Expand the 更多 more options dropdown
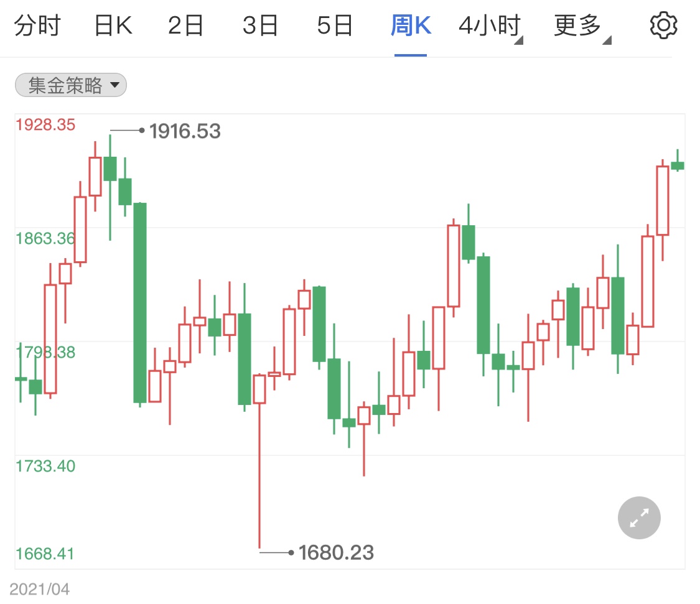The image size is (700, 604). click(582, 26)
